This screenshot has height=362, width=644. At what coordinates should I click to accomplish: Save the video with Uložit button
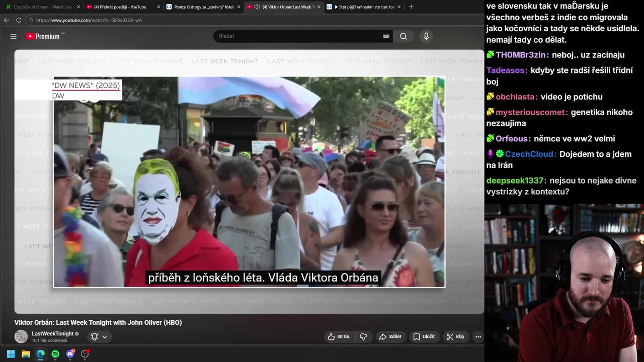tap(424, 337)
